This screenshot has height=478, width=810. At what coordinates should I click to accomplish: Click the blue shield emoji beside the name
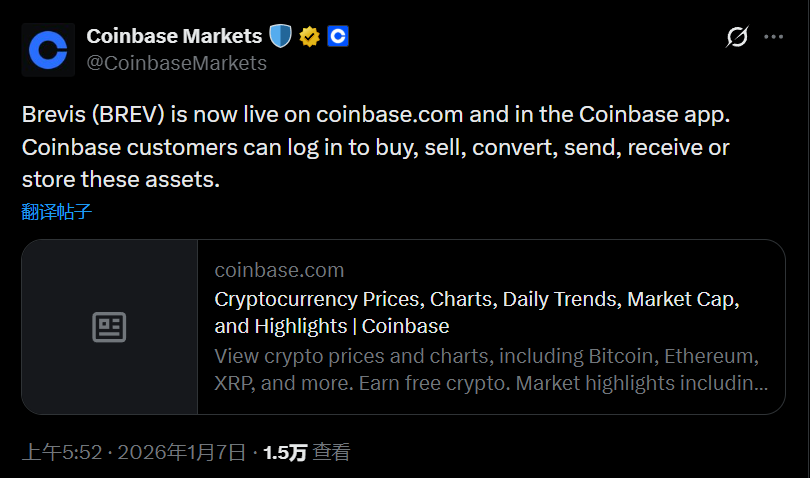point(279,37)
